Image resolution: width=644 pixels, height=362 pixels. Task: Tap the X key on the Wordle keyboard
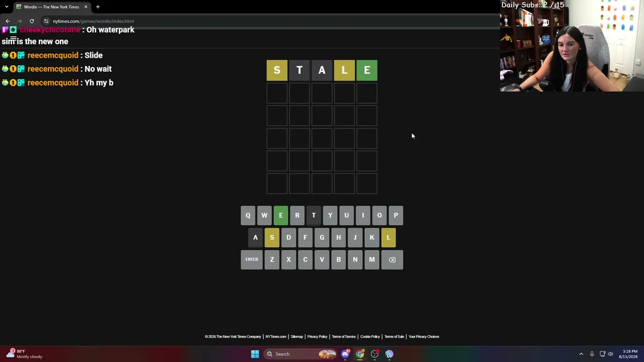[x=289, y=259]
